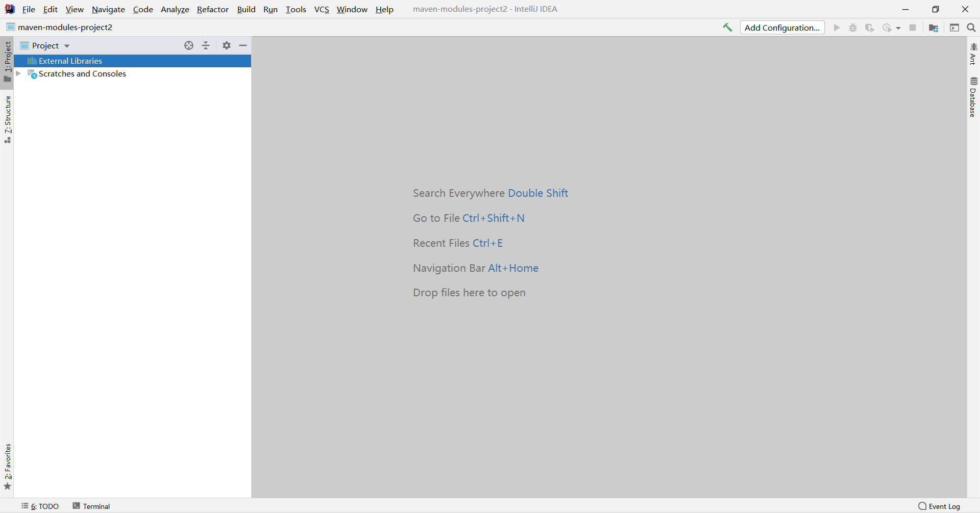980x513 pixels.
Task: Open the View menu
Action: [75, 9]
